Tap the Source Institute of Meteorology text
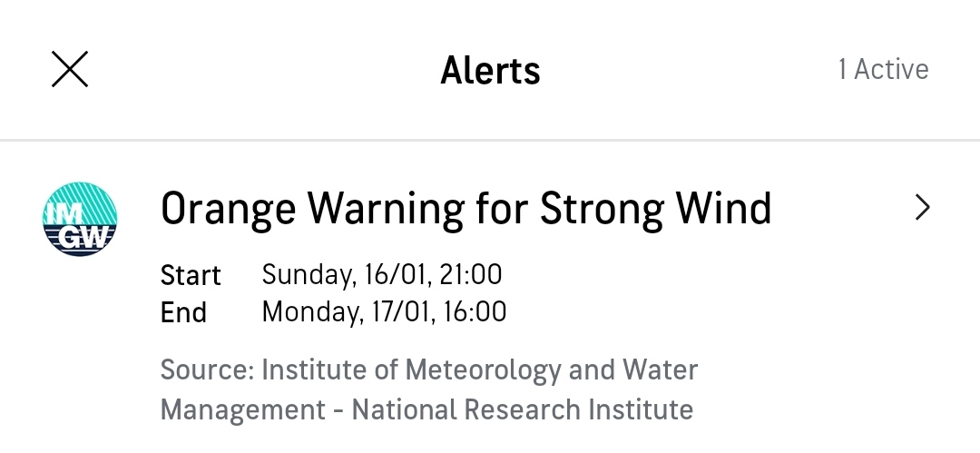 [x=428, y=369]
